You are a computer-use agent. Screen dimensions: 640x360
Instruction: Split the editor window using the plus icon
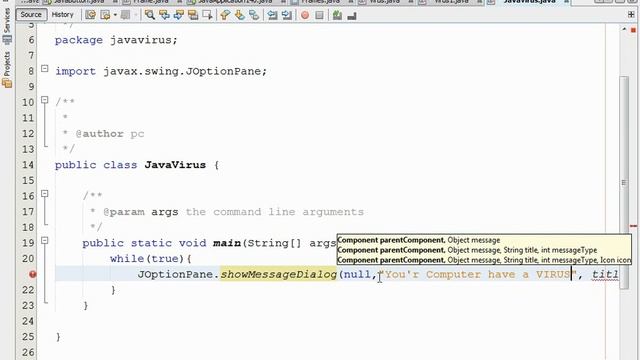(x=631, y=15)
